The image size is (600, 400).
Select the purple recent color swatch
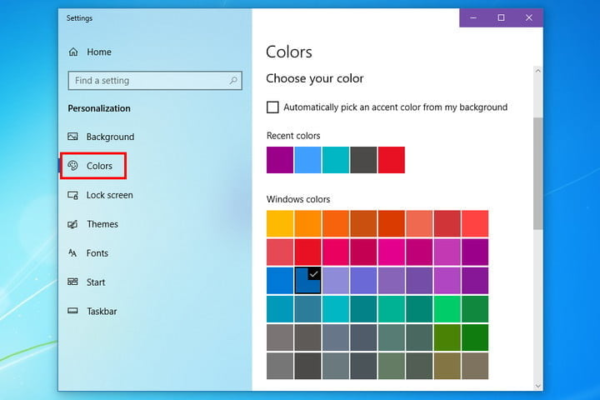coord(280,160)
